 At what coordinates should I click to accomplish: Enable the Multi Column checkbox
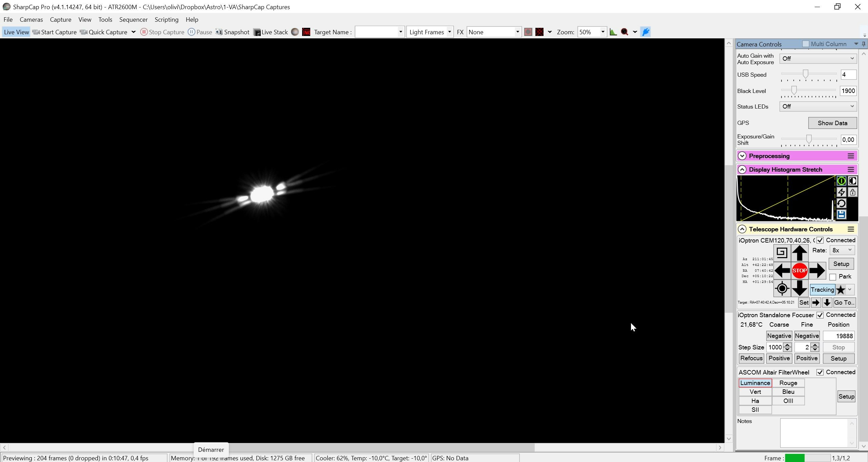806,44
